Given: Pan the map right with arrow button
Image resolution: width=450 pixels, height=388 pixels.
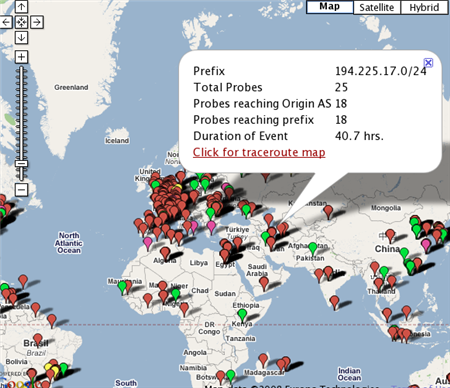Looking at the screenshot, I should [37, 22].
